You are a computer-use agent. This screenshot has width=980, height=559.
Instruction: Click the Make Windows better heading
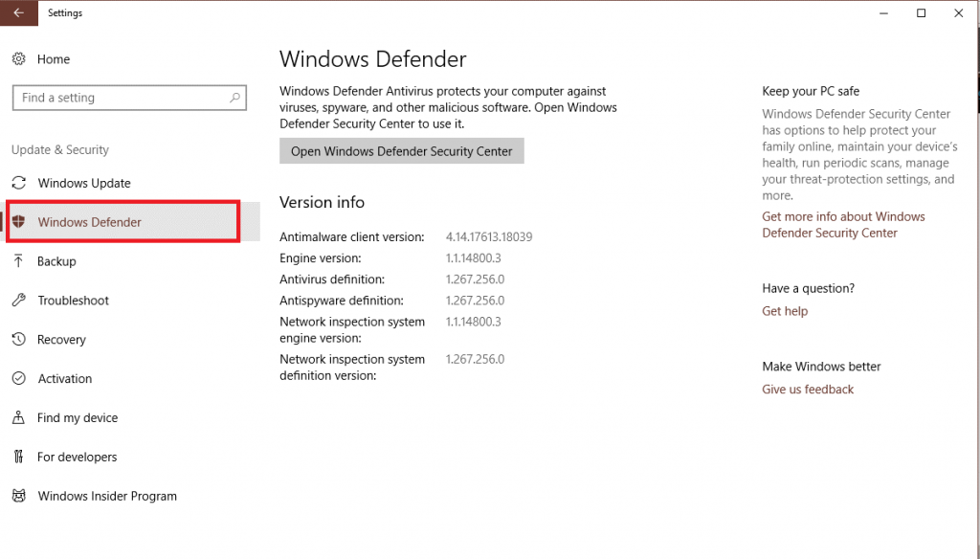point(821,367)
